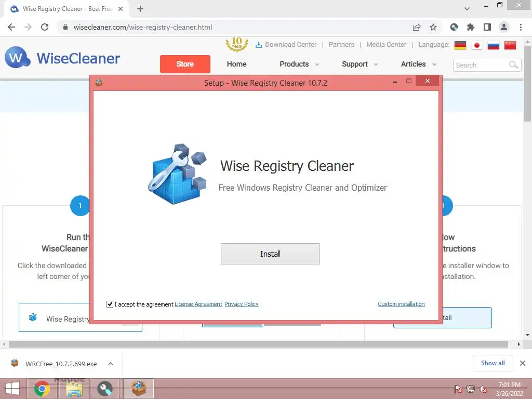The height and width of the screenshot is (399, 532).
Task: Open the Media Center link
Action: click(386, 45)
